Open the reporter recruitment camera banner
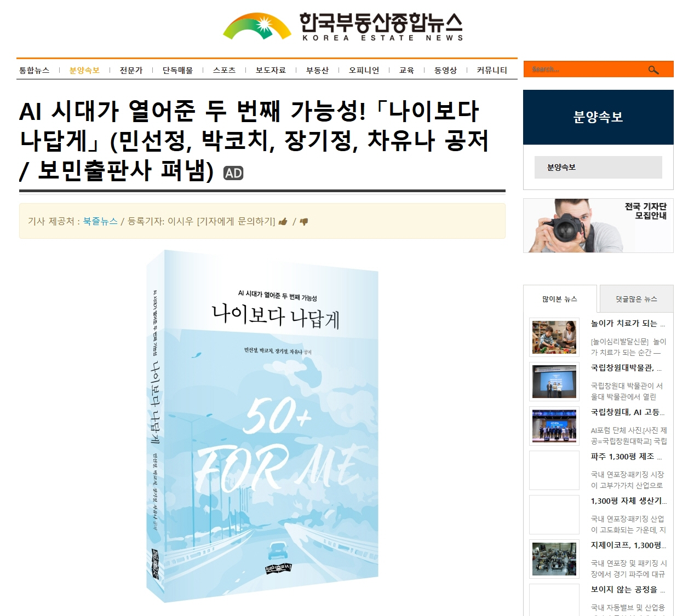 click(x=598, y=226)
